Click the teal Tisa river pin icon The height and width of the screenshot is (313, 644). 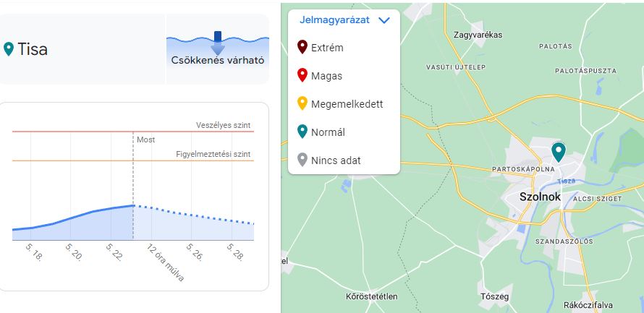[x=9, y=49]
